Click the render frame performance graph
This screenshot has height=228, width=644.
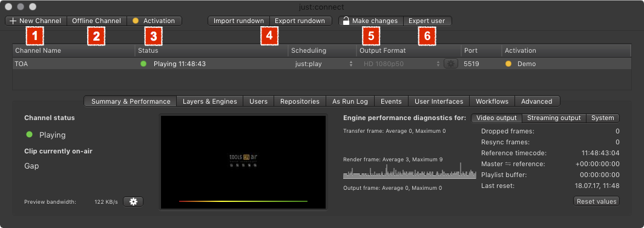[x=410, y=170]
